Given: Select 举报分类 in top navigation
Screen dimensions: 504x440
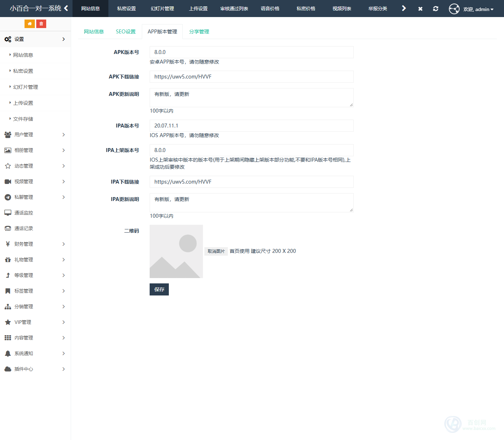Looking at the screenshot, I should pyautogui.click(x=378, y=9).
